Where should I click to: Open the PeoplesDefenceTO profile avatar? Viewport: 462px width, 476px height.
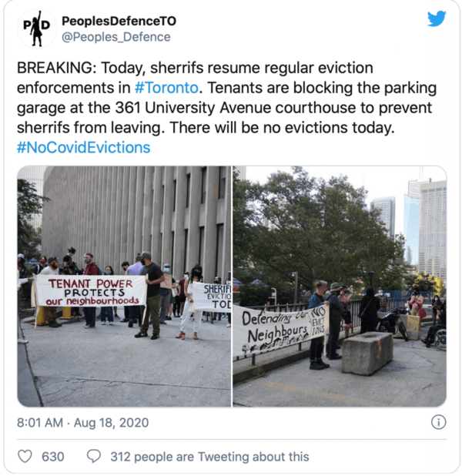click(37, 28)
